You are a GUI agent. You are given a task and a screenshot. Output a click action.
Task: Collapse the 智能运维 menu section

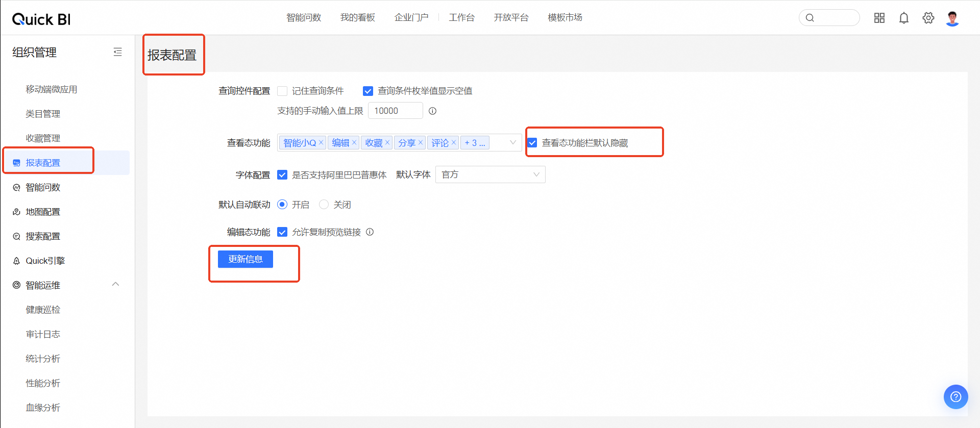[x=115, y=285]
